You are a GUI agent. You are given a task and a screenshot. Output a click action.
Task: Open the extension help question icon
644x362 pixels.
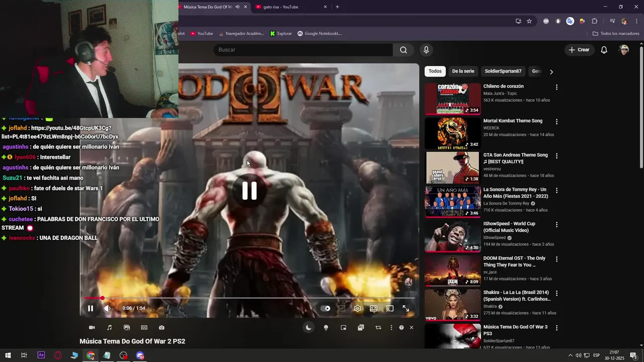click(401, 327)
